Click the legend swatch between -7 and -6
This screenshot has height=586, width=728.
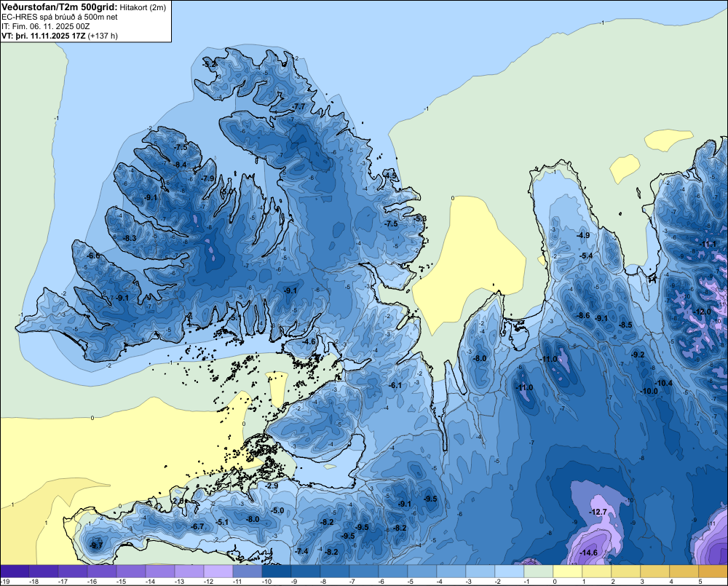coord(363,571)
